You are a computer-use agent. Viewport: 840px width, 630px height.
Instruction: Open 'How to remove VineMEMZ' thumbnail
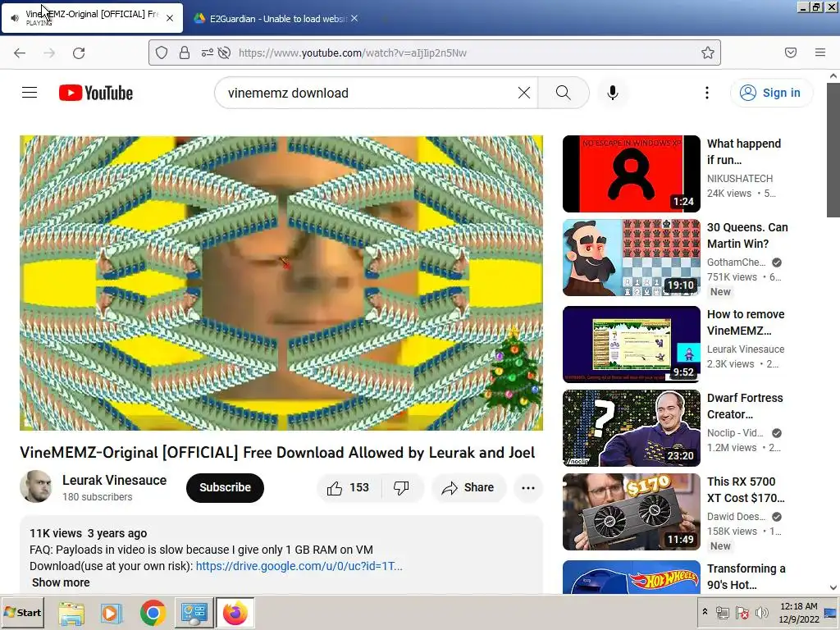[631, 344]
